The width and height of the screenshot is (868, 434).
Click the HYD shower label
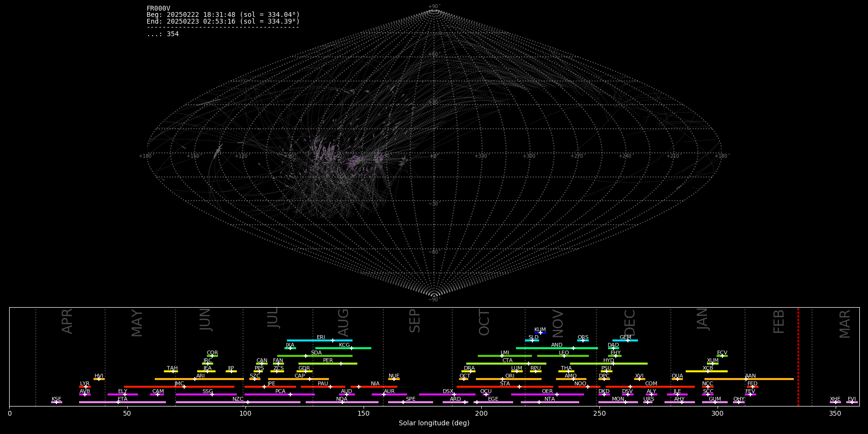coord(609,361)
